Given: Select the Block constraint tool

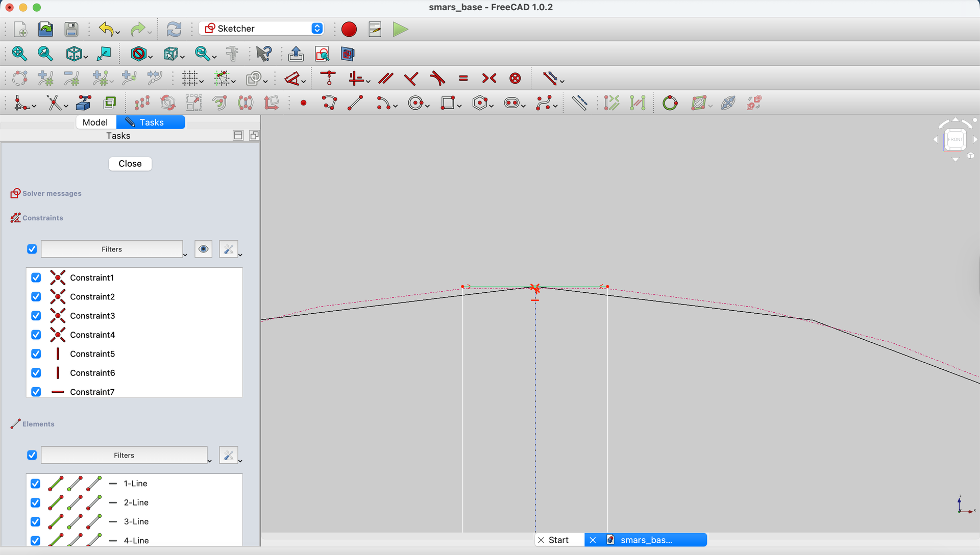Looking at the screenshot, I should (515, 78).
